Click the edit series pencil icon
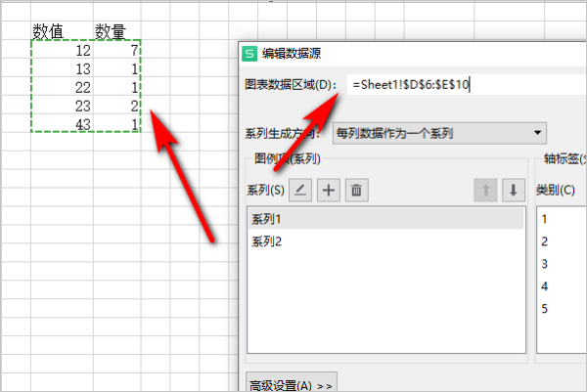 click(300, 190)
